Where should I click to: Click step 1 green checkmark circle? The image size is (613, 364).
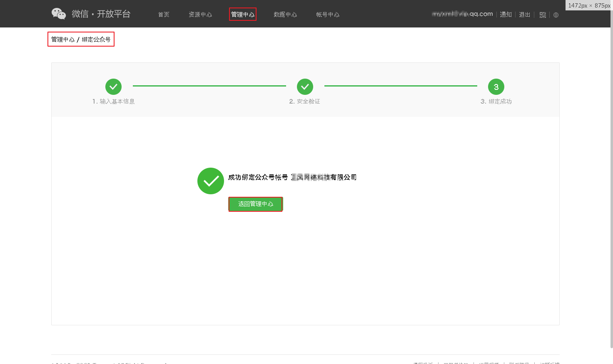click(x=113, y=87)
